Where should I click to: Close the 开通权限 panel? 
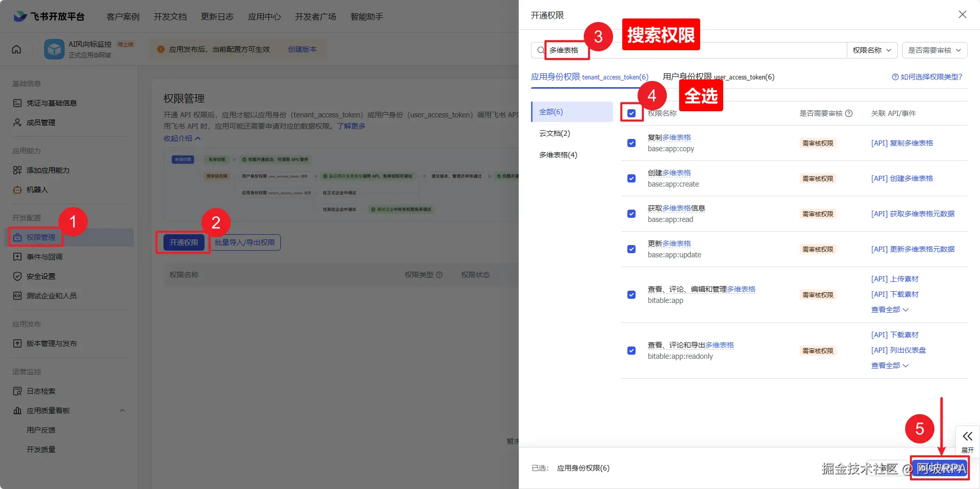point(963,14)
